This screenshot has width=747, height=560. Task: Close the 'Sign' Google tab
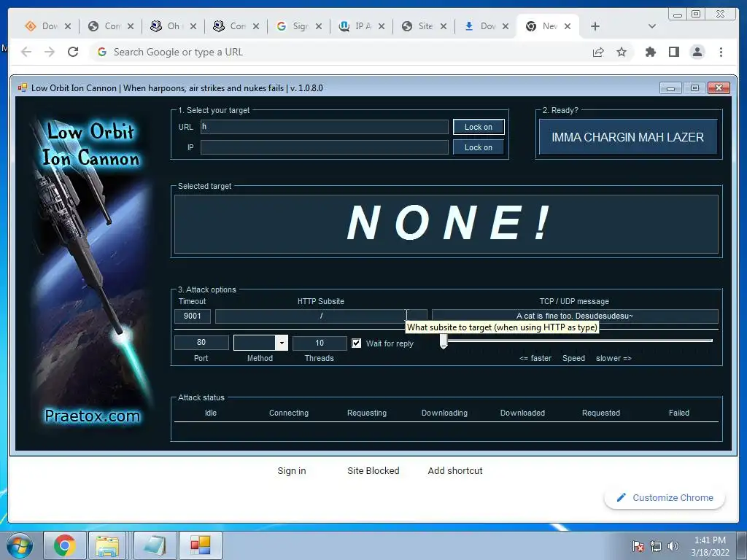[x=319, y=26]
